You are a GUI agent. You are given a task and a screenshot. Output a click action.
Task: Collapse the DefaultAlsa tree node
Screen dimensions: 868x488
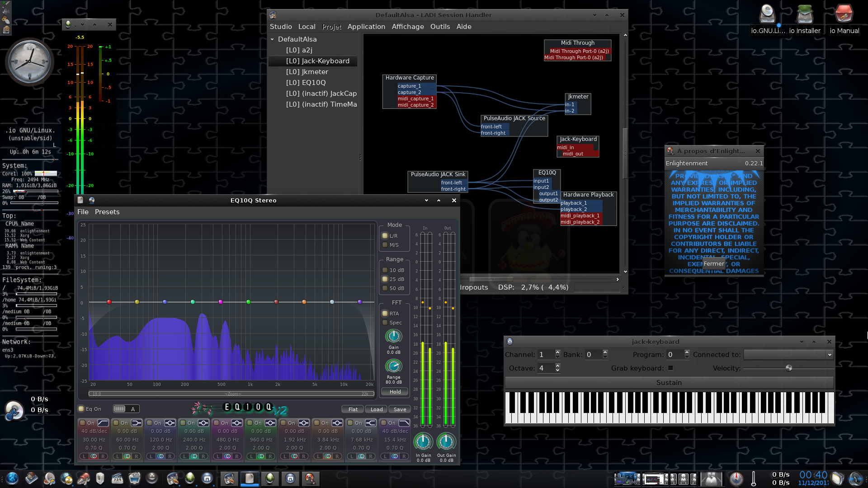(273, 39)
